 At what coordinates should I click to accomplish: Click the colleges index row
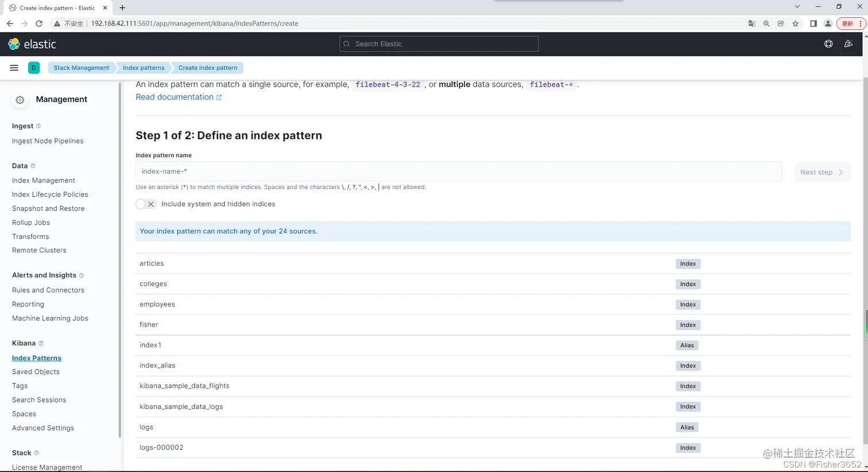pos(493,284)
